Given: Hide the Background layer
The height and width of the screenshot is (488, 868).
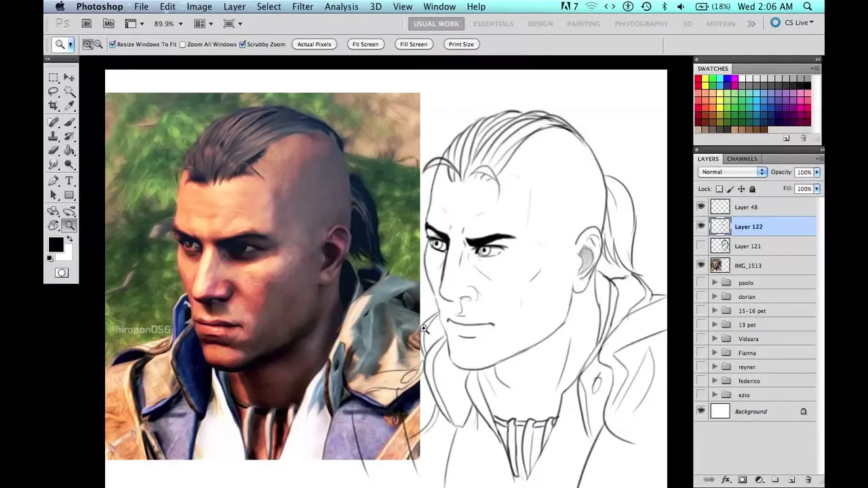Looking at the screenshot, I should tap(701, 411).
